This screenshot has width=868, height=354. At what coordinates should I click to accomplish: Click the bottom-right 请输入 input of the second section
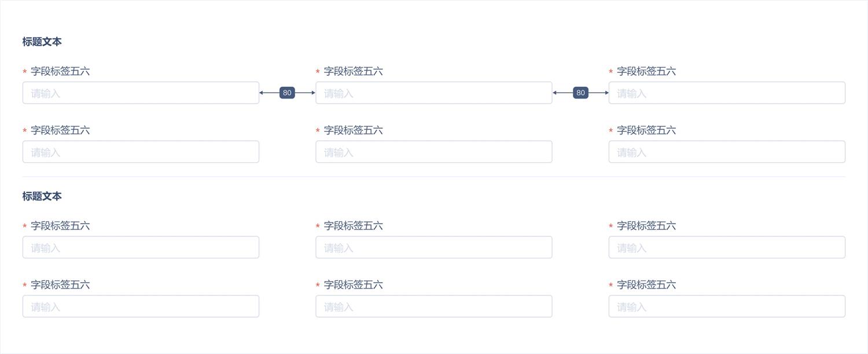pyautogui.click(x=726, y=306)
